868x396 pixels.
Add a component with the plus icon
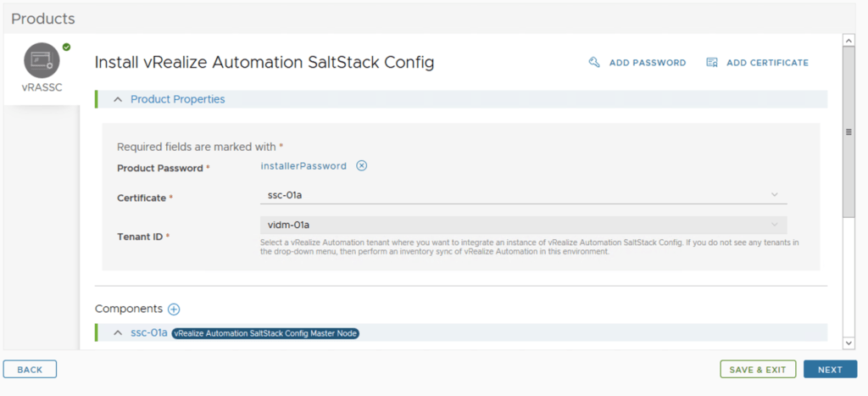tap(174, 310)
